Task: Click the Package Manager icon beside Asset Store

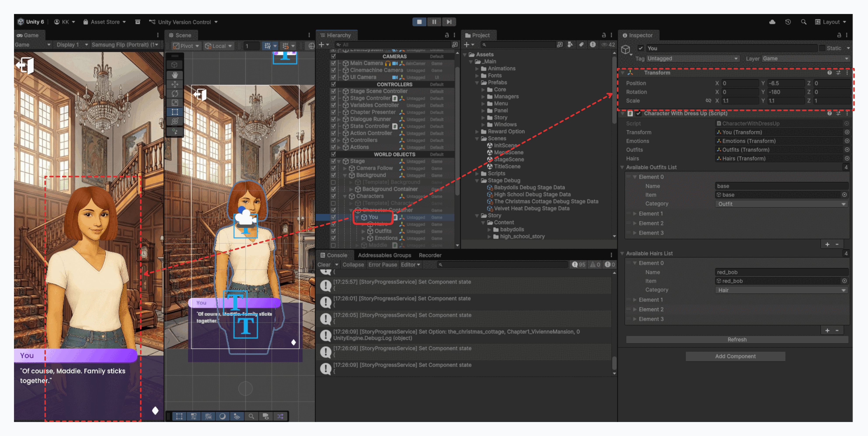Action: pos(138,22)
